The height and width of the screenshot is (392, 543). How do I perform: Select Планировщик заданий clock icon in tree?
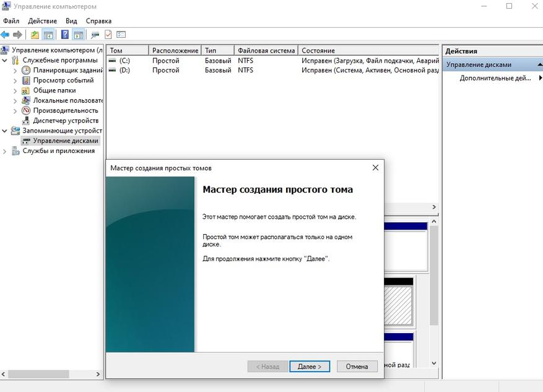[x=26, y=71]
